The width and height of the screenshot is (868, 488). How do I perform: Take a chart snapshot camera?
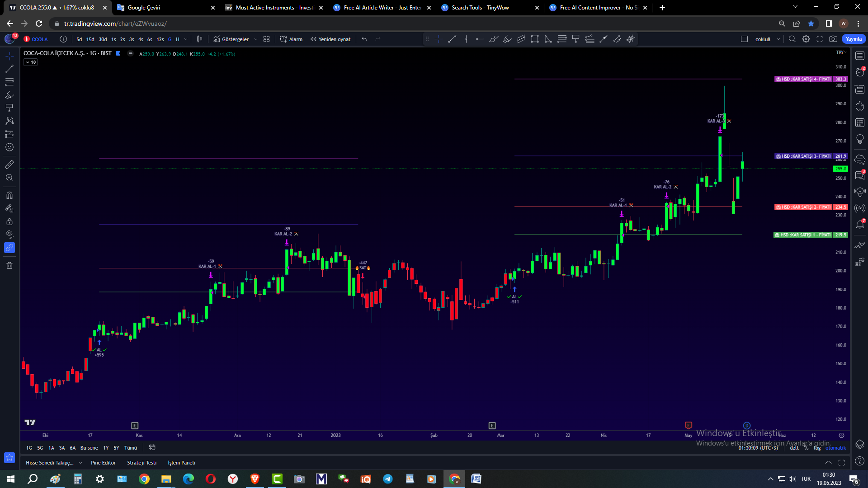pyautogui.click(x=833, y=39)
